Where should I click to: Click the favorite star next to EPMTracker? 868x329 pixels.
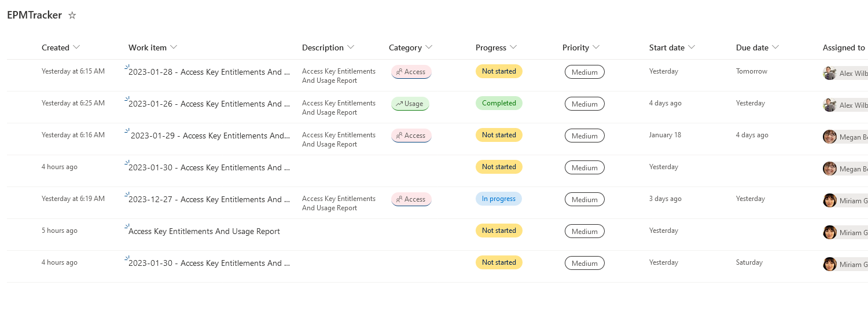coord(72,16)
